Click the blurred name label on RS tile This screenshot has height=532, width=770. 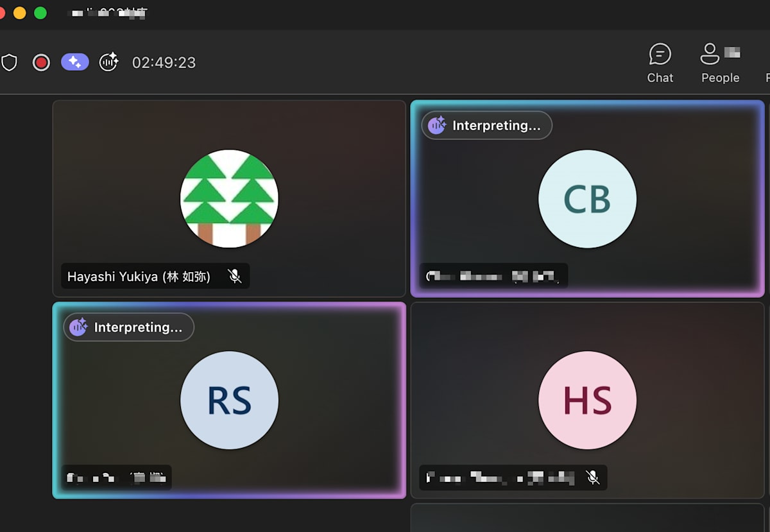tap(116, 477)
